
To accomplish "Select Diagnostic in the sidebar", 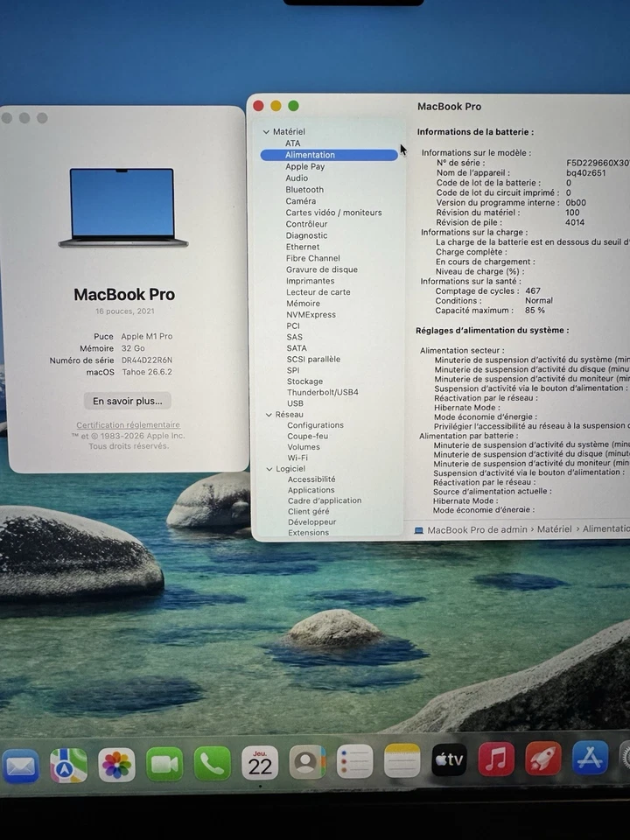I will tap(306, 235).
